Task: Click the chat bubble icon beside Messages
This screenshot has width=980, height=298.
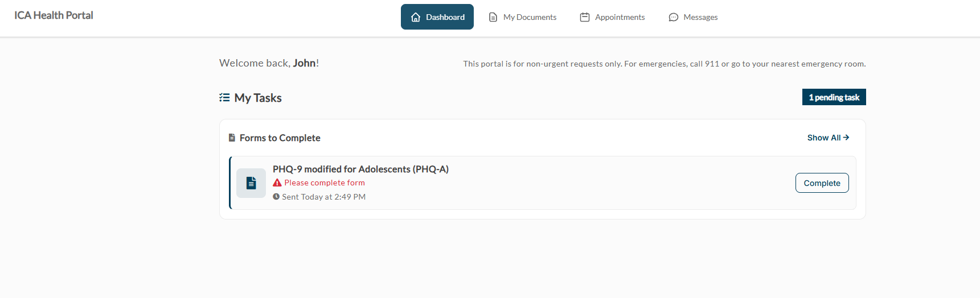Action: pyautogui.click(x=674, y=17)
